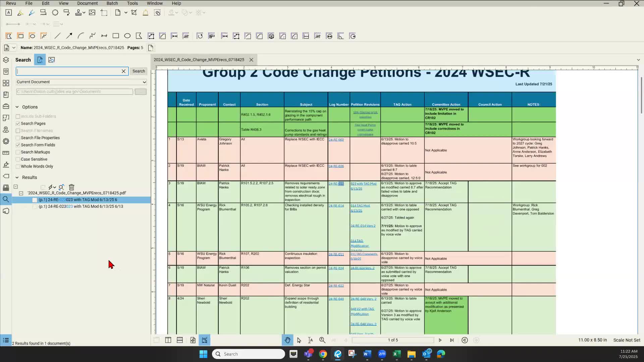644x362 pixels.
Task: Toggle the select-all results checkbox
Action: 43,187
